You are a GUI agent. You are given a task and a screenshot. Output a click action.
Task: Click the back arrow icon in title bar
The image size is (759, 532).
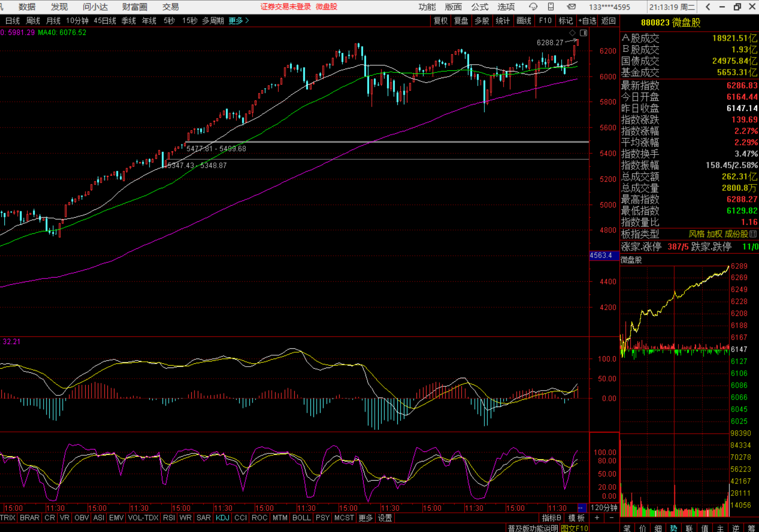[x=708, y=7]
